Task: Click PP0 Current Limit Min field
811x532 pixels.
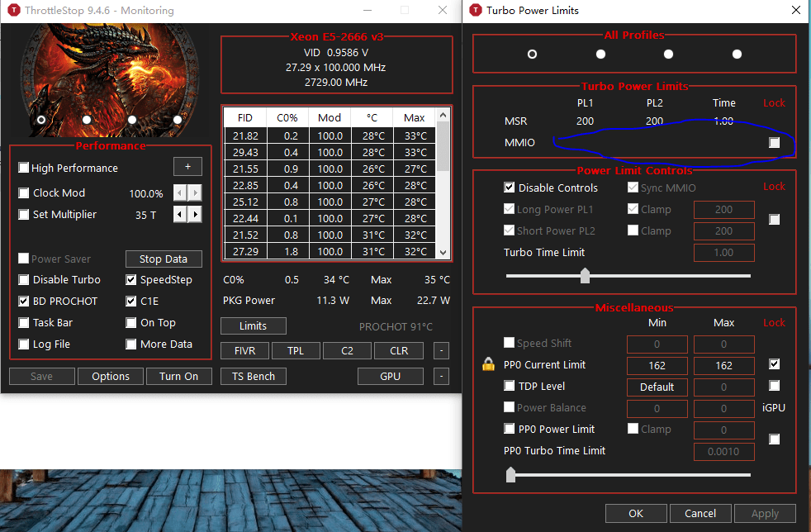Action: [657, 365]
